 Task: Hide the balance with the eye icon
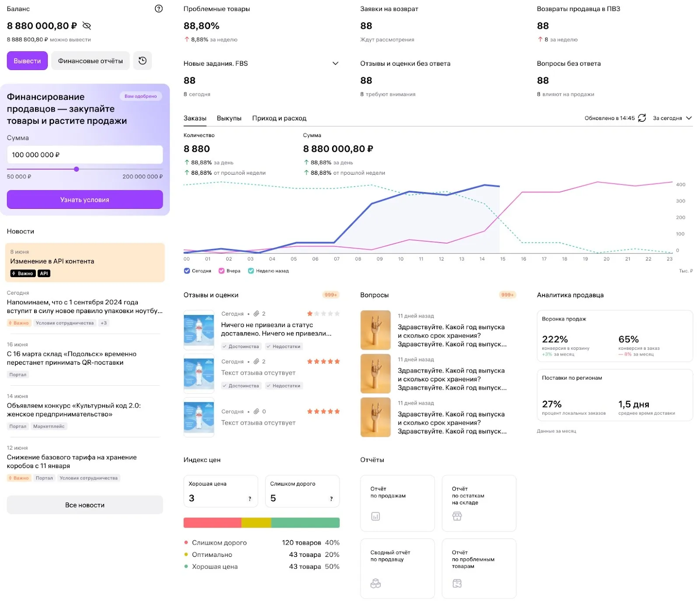tap(87, 26)
